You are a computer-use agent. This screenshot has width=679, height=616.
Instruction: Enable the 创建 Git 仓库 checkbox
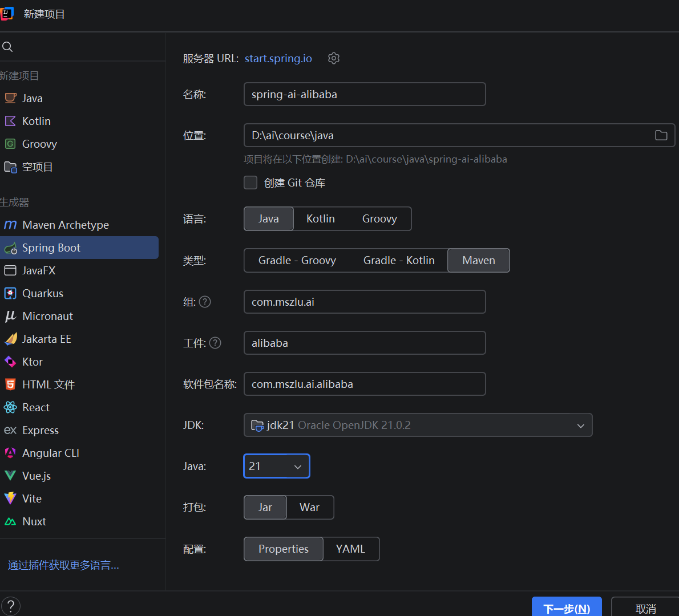[x=250, y=183]
